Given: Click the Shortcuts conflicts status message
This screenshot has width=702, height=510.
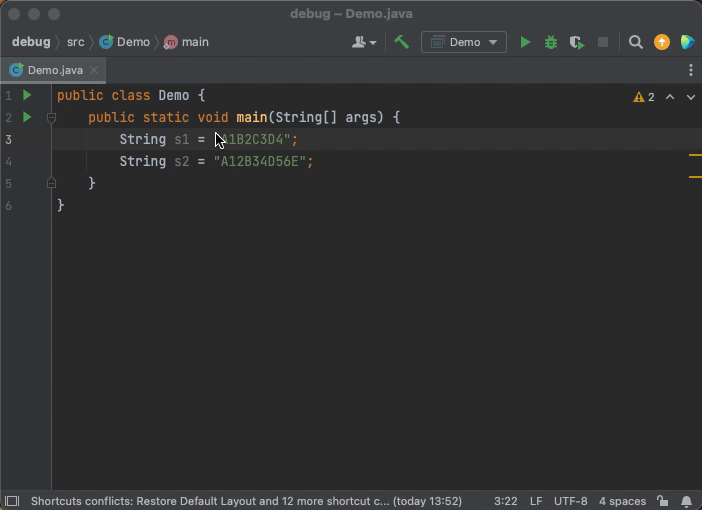Looking at the screenshot, I should 246,501.
